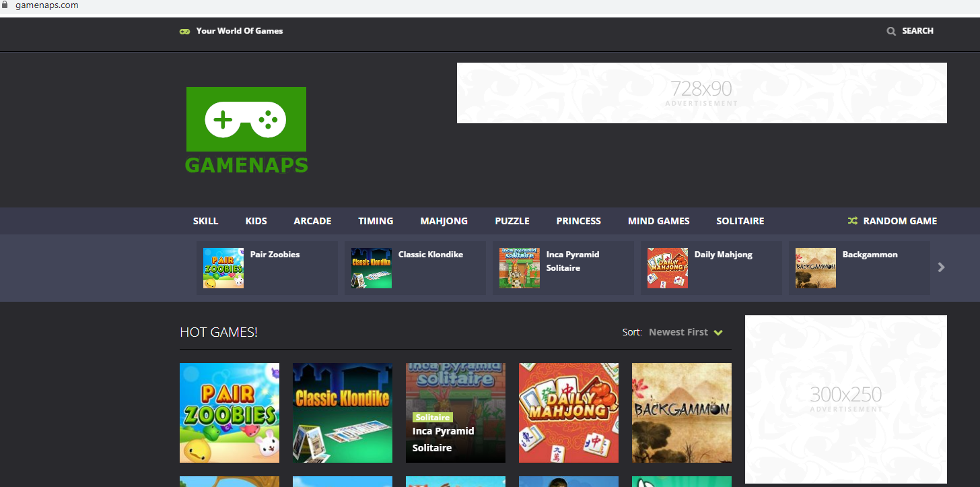Click the Search text button
This screenshot has width=980, height=487.
click(917, 31)
